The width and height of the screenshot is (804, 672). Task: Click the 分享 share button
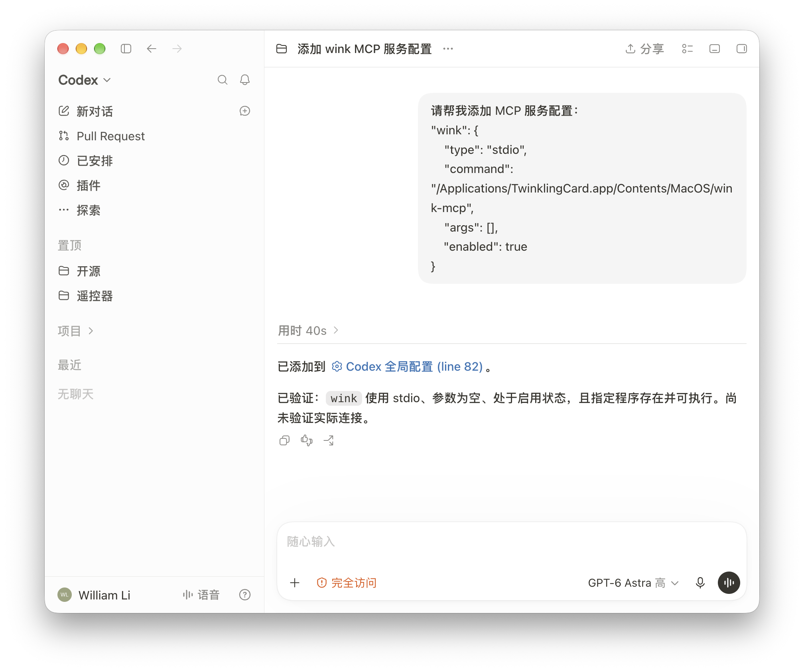coord(644,49)
